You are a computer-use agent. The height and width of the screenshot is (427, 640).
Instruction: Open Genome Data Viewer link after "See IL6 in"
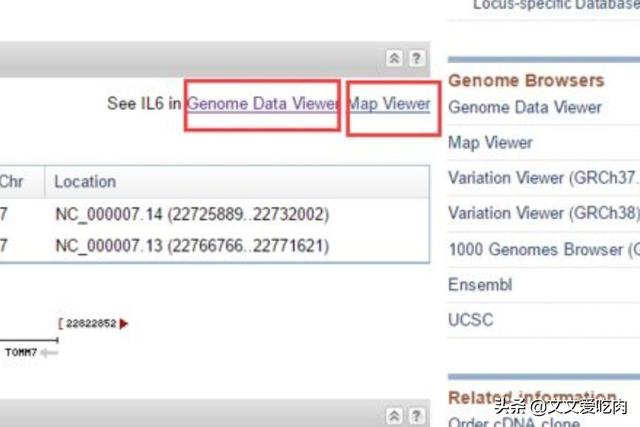262,103
